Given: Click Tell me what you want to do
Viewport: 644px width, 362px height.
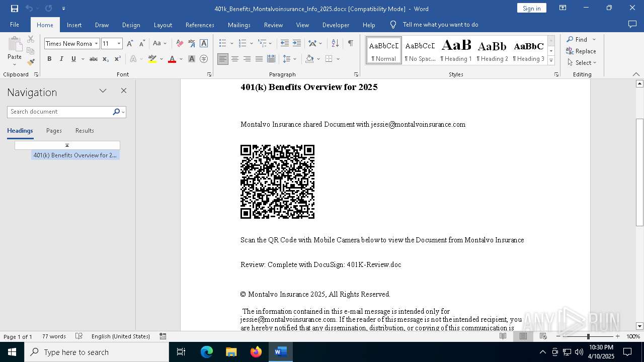Looking at the screenshot, I should point(440,25).
